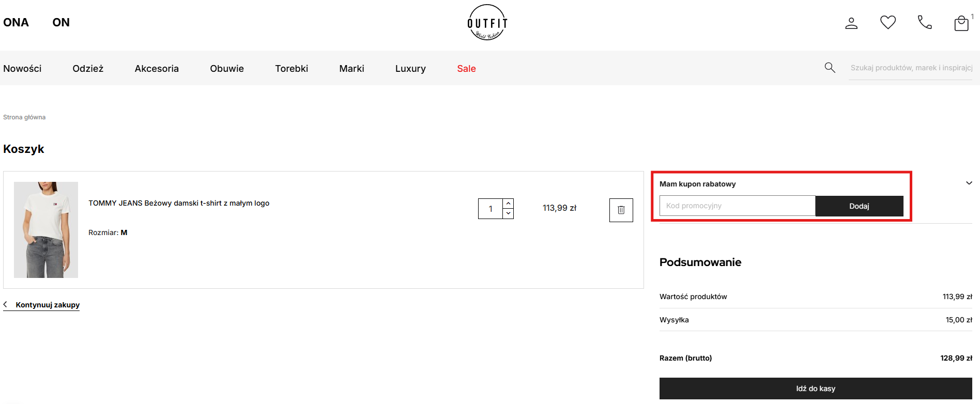Decrease quantity with down arrow
Screen dimensions: 980x404
pyautogui.click(x=508, y=213)
